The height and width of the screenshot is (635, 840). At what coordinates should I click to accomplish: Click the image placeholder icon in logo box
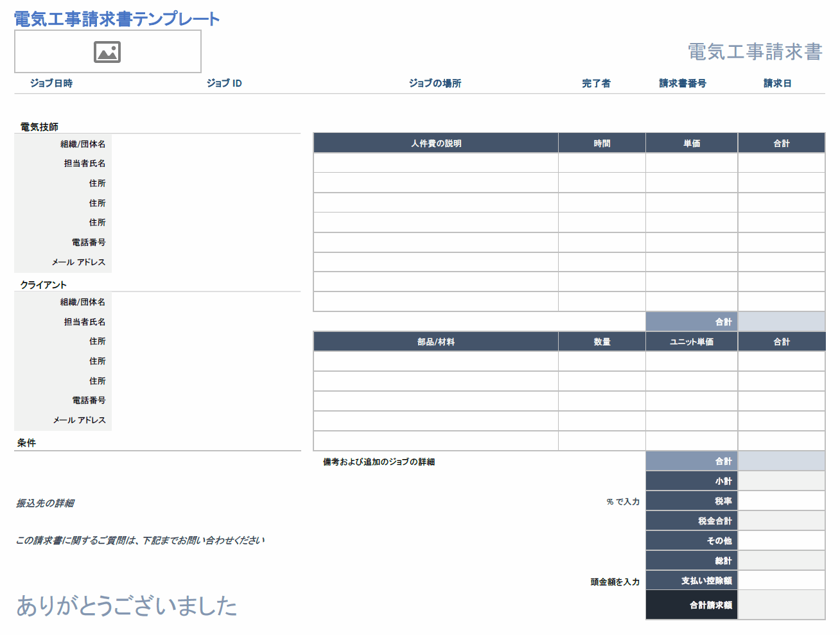click(107, 52)
